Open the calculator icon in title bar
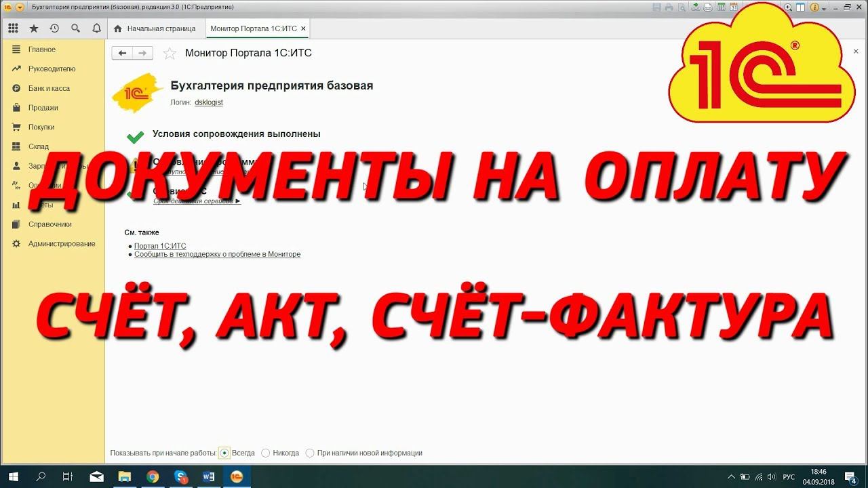Screen dimensions: 868x488 point(722,7)
